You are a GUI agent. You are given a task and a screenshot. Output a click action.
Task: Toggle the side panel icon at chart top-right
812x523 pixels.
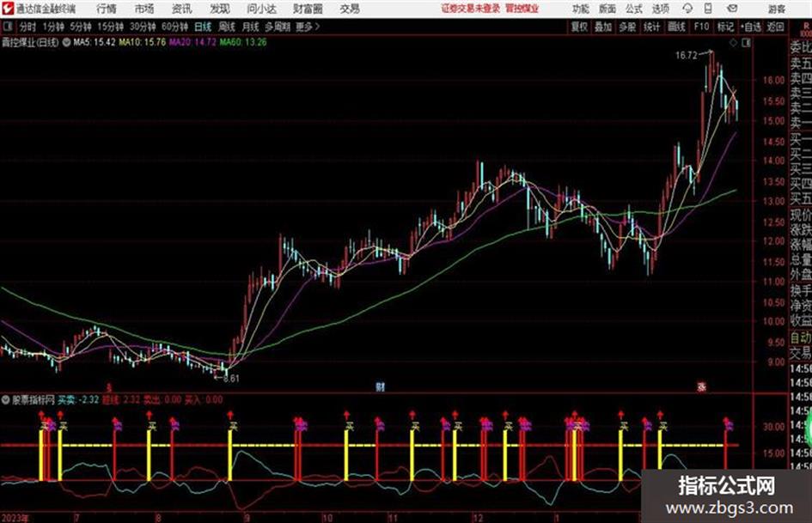click(x=746, y=43)
